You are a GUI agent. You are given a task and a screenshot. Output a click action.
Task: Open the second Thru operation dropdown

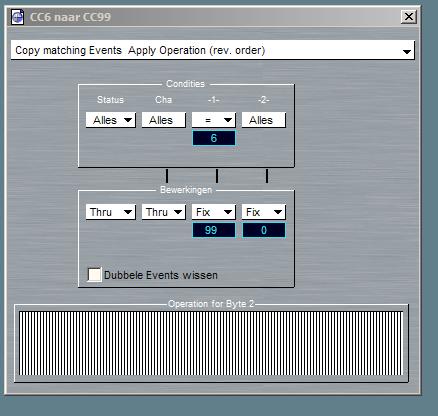tap(164, 212)
